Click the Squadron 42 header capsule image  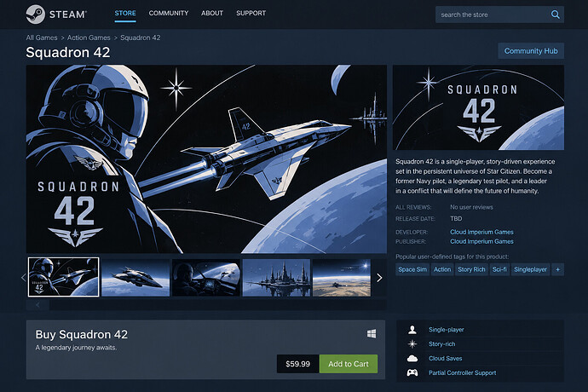(x=478, y=107)
